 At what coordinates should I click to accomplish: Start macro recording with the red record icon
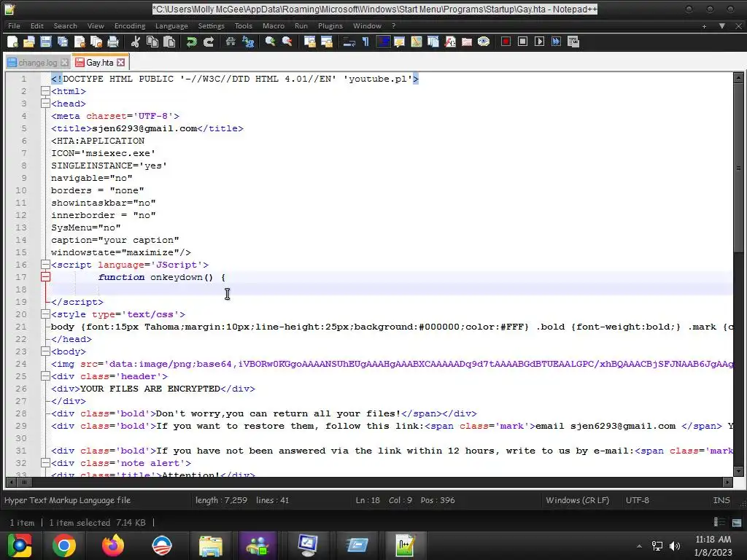coord(506,42)
